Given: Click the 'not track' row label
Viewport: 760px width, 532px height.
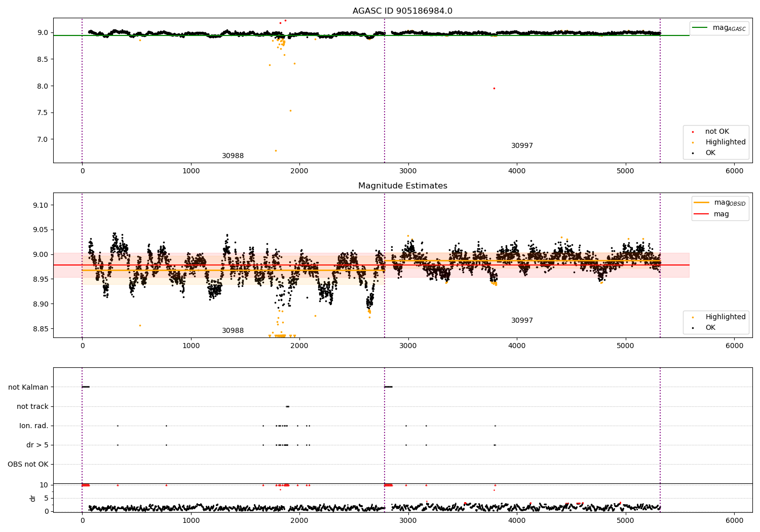Looking at the screenshot, I should click(32, 406).
